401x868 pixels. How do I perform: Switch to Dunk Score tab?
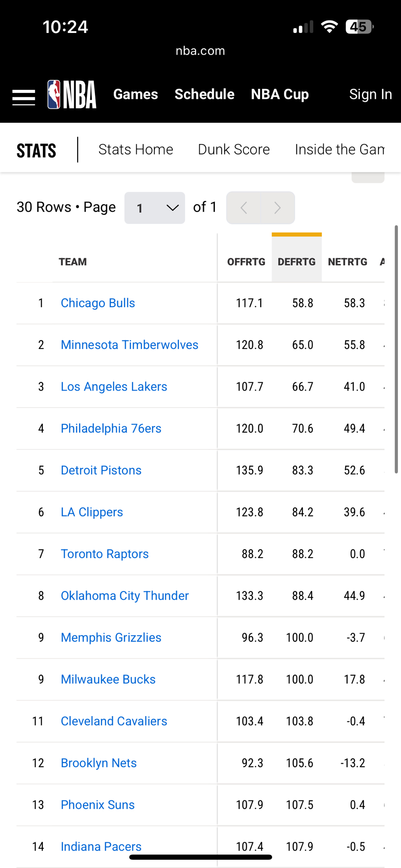point(233,150)
